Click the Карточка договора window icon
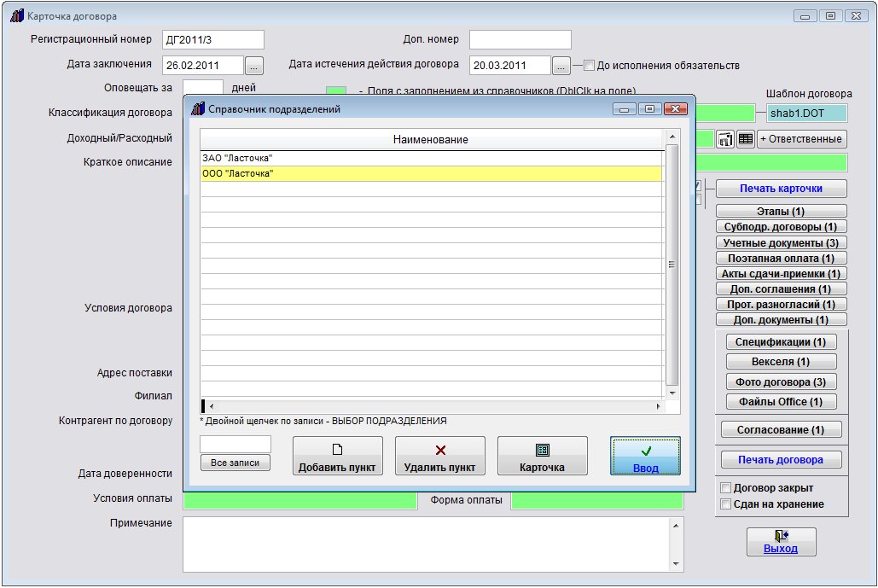The width and height of the screenshot is (878, 588). (17, 15)
